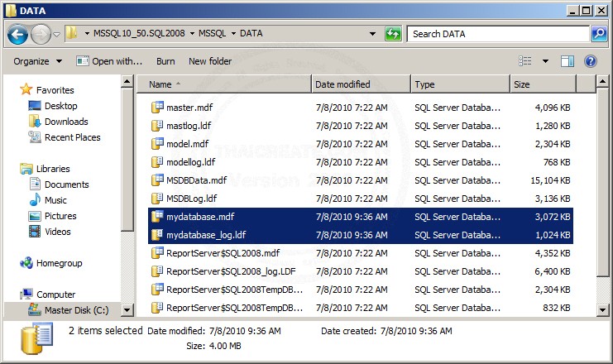Screen dimensions: 613x364
Task: Select modellog.ldf file icon
Action: tap(157, 162)
